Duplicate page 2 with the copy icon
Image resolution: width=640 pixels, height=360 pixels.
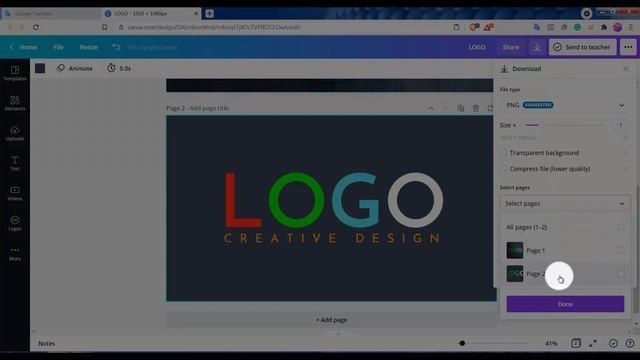[x=460, y=108]
